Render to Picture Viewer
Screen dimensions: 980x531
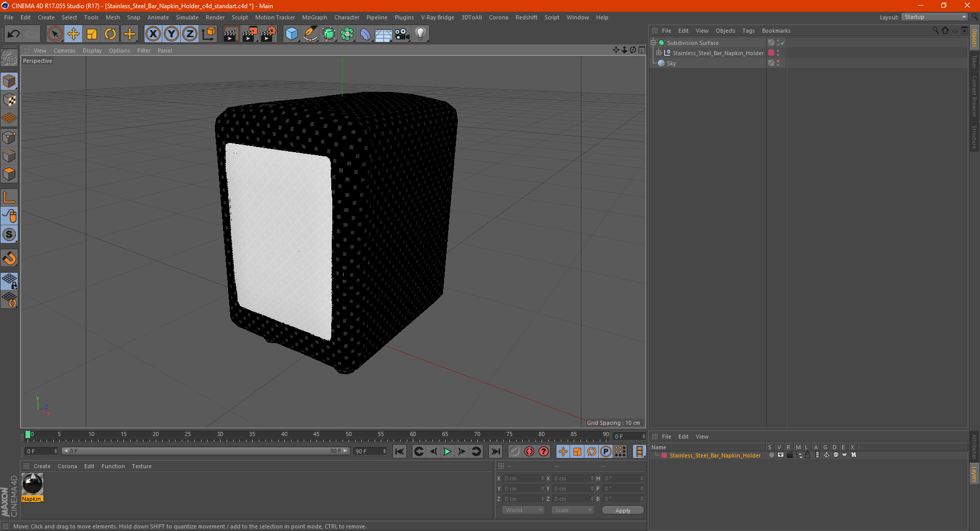pos(250,34)
